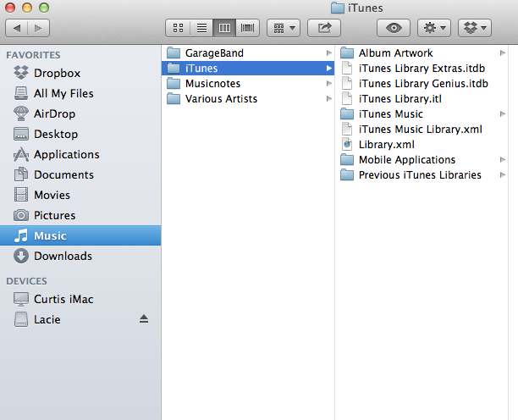This screenshot has width=518, height=420.
Task: Expand Mobile Applications via its arrow
Action: tap(503, 159)
